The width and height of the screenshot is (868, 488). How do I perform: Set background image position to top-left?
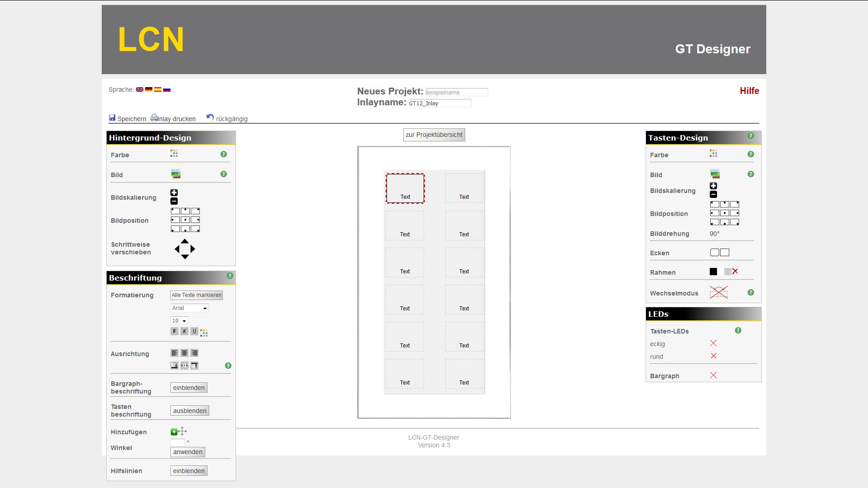175,211
